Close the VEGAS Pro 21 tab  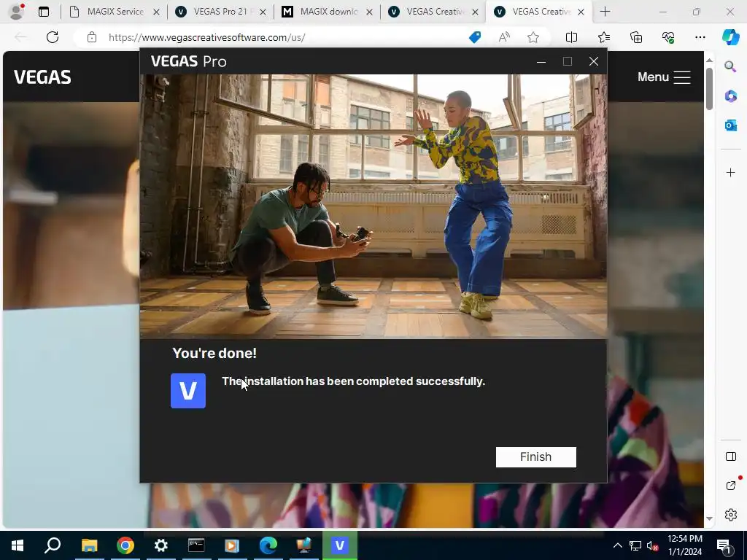click(x=263, y=12)
